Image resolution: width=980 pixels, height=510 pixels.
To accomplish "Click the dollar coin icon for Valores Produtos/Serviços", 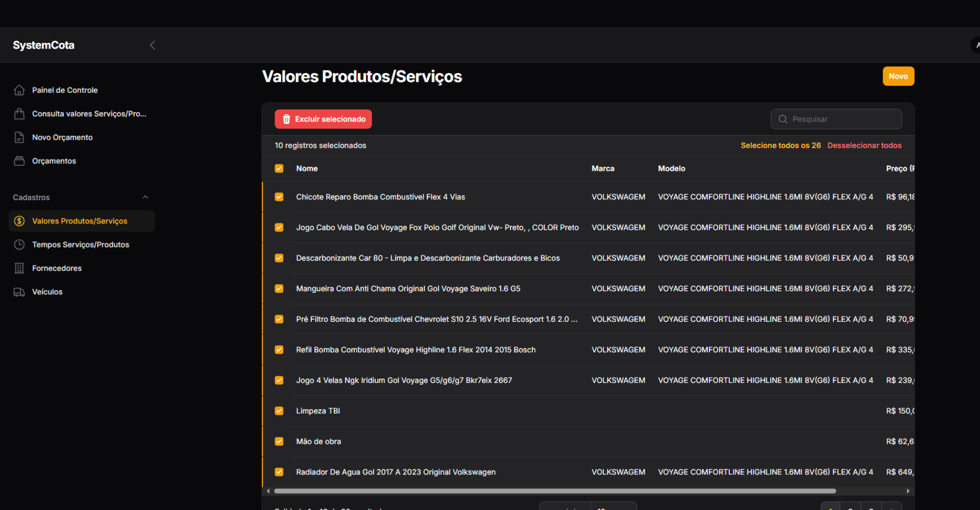I will point(19,221).
